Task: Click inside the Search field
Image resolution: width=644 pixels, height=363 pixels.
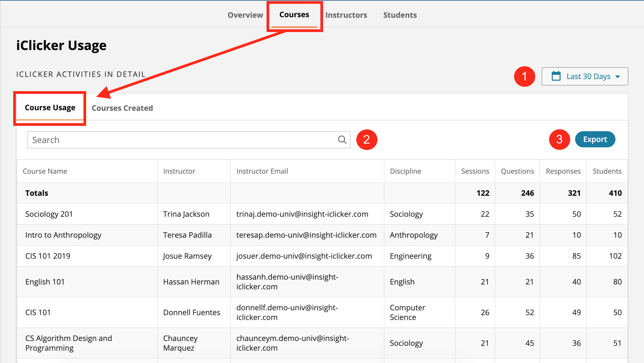Action: click(162, 140)
